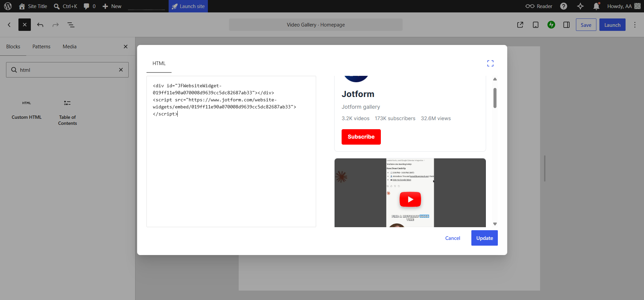This screenshot has width=644, height=300.
Task: View site in new tab icon
Action: [x=520, y=25]
